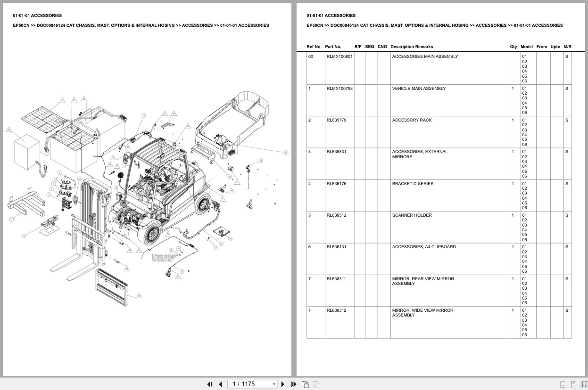This screenshot has width=588, height=390.
Task: Select the two-page side-by-side layout
Action: [585, 384]
